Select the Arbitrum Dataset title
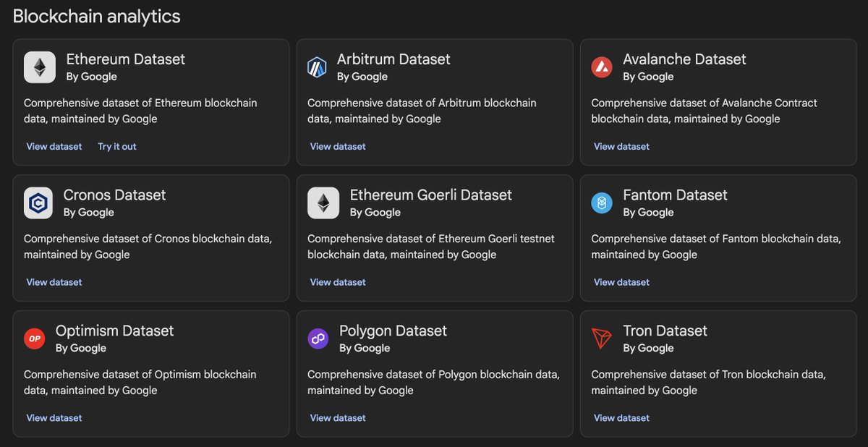 pyautogui.click(x=393, y=59)
